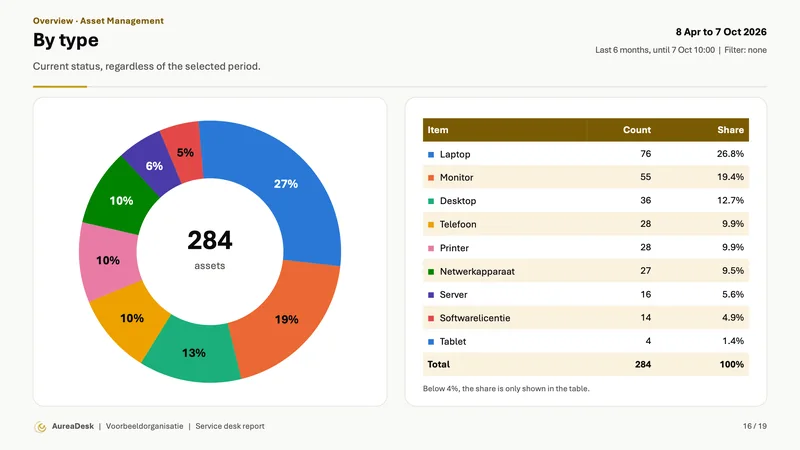Screen dimensions: 800x450
Task: Click the Desktop share value 12.7%
Action: coord(730,201)
